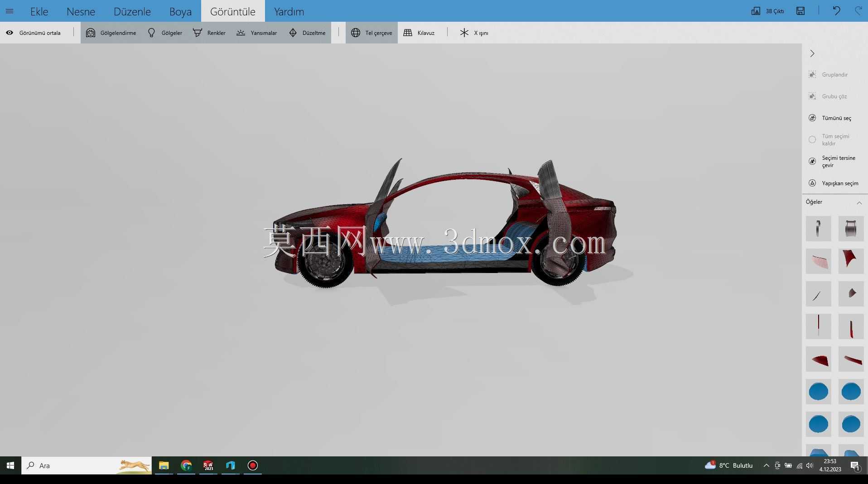Disable Tel çerçeve wireframe mode
The height and width of the screenshot is (484, 868).
point(371,33)
